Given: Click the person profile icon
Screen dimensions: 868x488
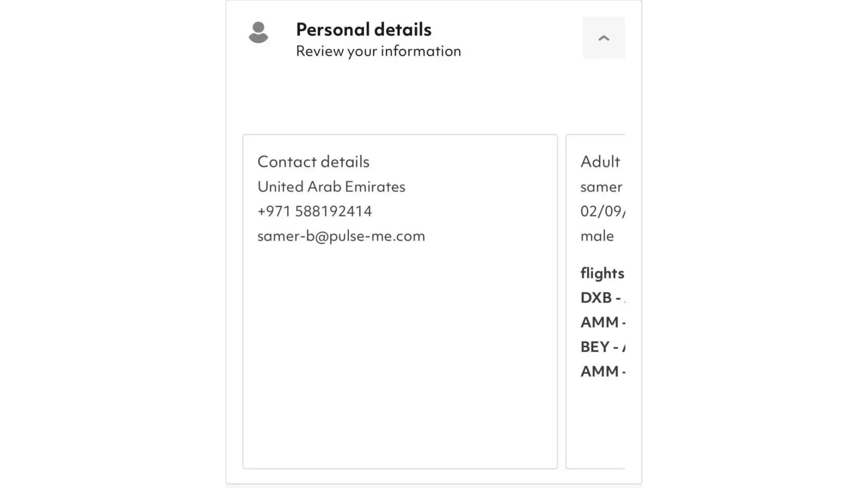Looking at the screenshot, I should click(258, 33).
